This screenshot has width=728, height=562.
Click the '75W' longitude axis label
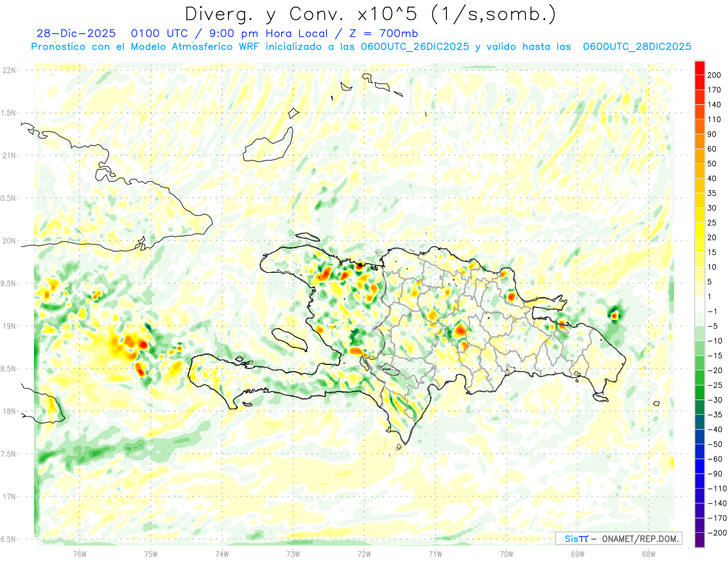click(150, 554)
